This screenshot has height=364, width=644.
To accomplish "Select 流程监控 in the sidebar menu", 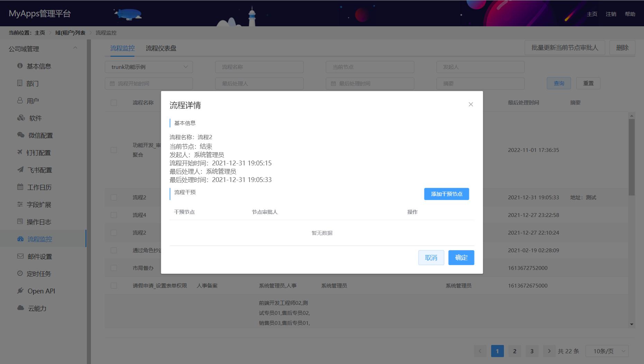I will click(40, 239).
